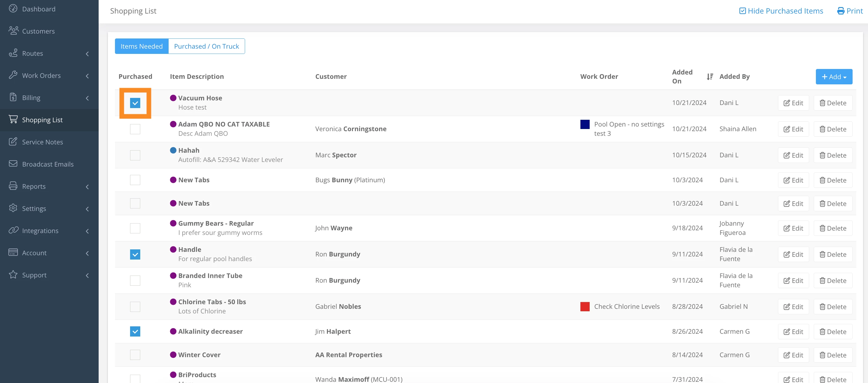Edit the Hahah item row

click(793, 155)
